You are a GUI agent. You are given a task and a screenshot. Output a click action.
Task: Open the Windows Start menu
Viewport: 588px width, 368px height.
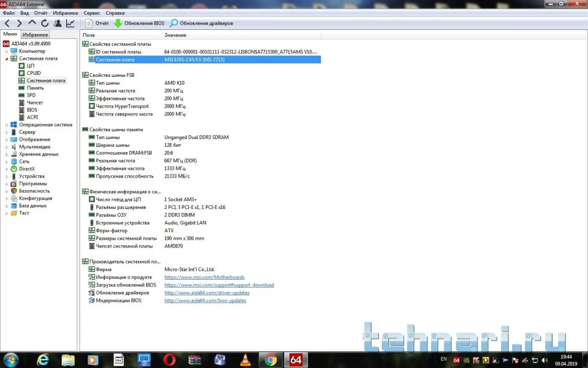coord(11,359)
